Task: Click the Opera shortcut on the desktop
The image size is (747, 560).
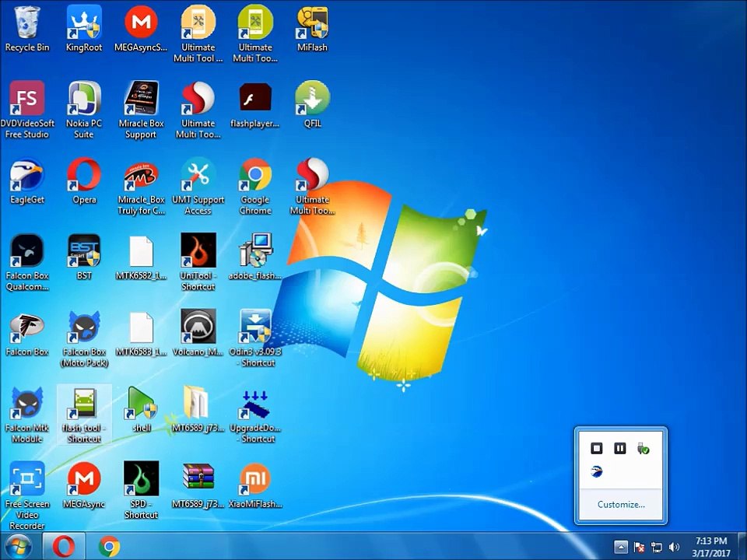Action: tap(84, 181)
